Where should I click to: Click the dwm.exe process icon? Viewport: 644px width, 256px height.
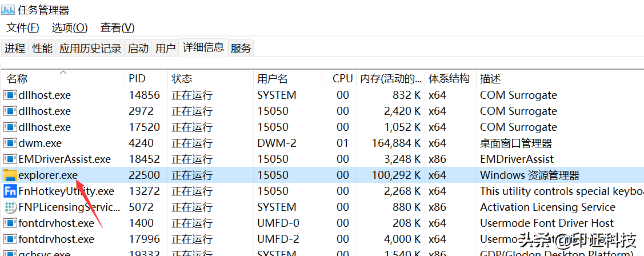coord(10,143)
